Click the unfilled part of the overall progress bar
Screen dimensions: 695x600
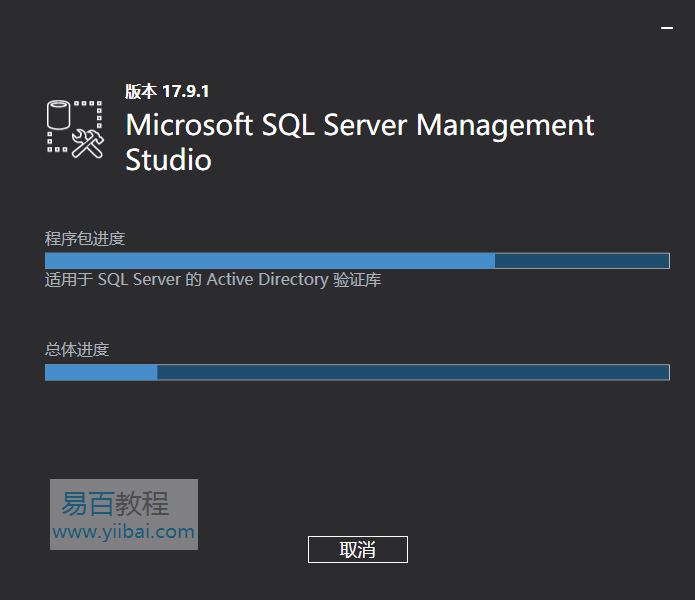coord(413,372)
